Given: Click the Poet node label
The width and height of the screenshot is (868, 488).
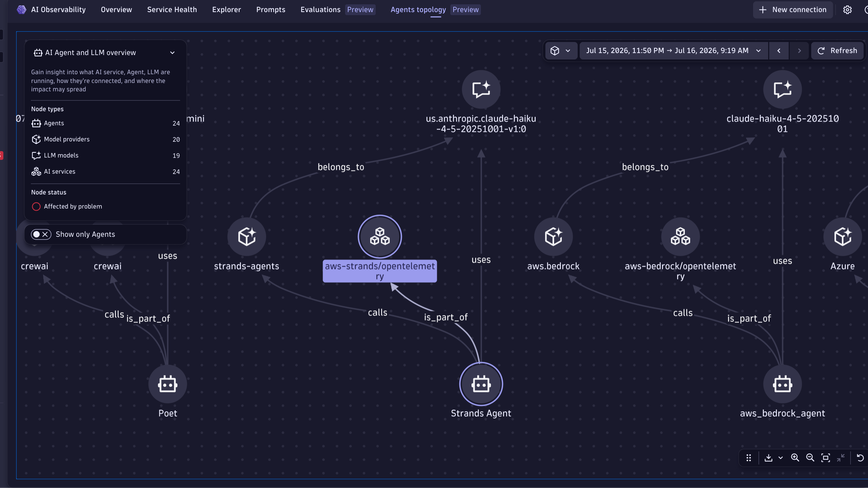Looking at the screenshot, I should point(167,413).
